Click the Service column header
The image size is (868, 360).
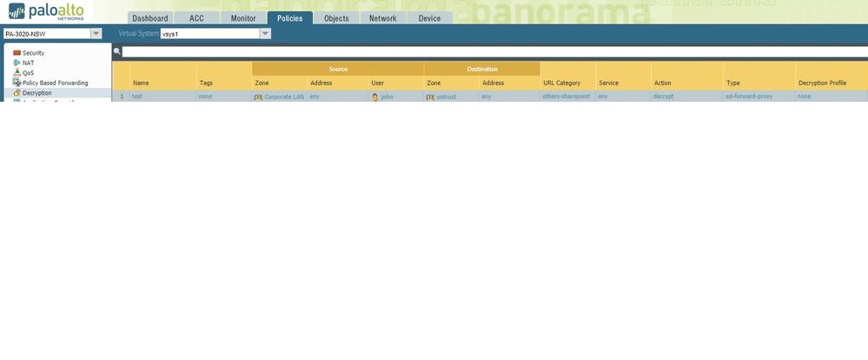(x=608, y=83)
